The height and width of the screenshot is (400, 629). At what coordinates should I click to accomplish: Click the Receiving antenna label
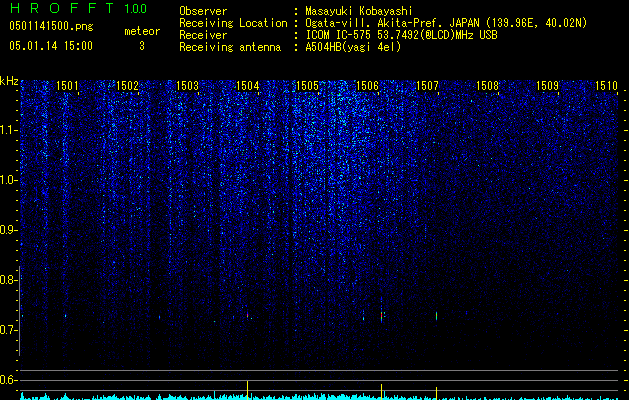230,47
